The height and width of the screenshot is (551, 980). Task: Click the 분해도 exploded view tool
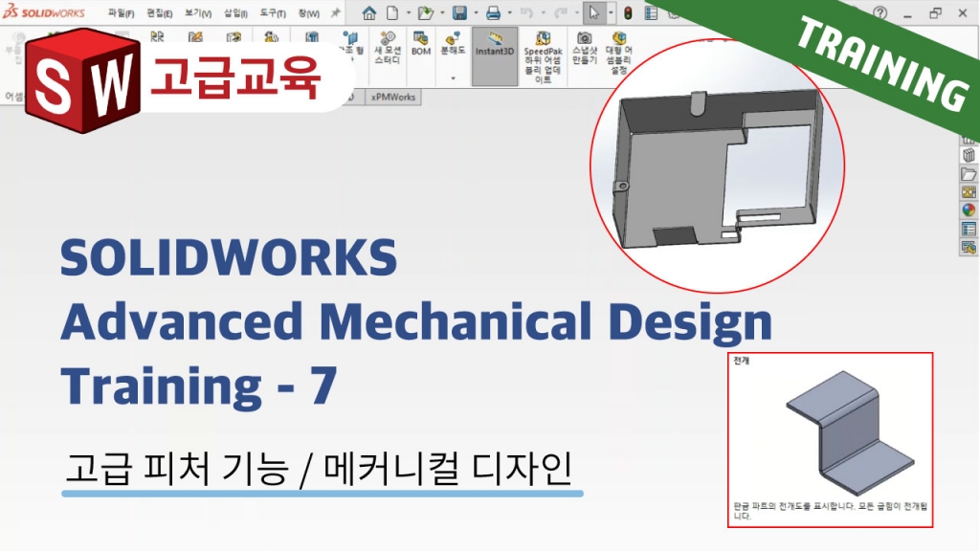453,44
